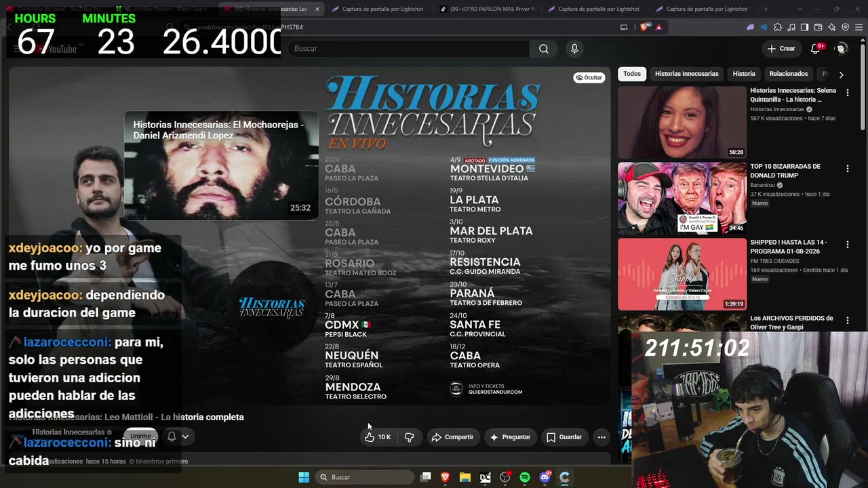
Task: Open the SHIPPEO 1:39:19 video thumbnail
Action: click(682, 274)
